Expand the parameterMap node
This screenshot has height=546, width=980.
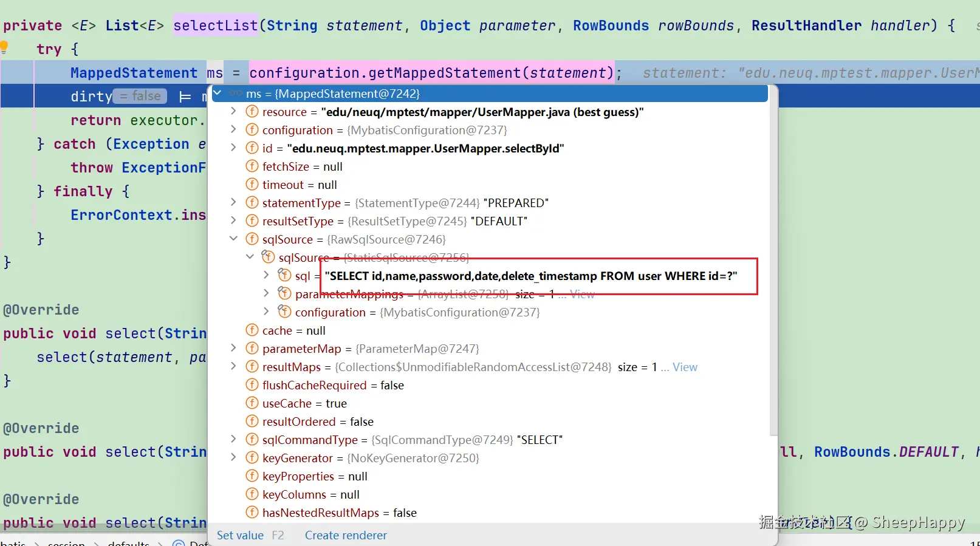[233, 348]
